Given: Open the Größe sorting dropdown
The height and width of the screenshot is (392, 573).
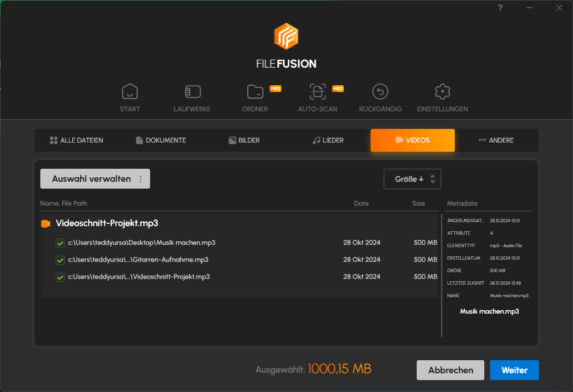Looking at the screenshot, I should pos(406,178).
